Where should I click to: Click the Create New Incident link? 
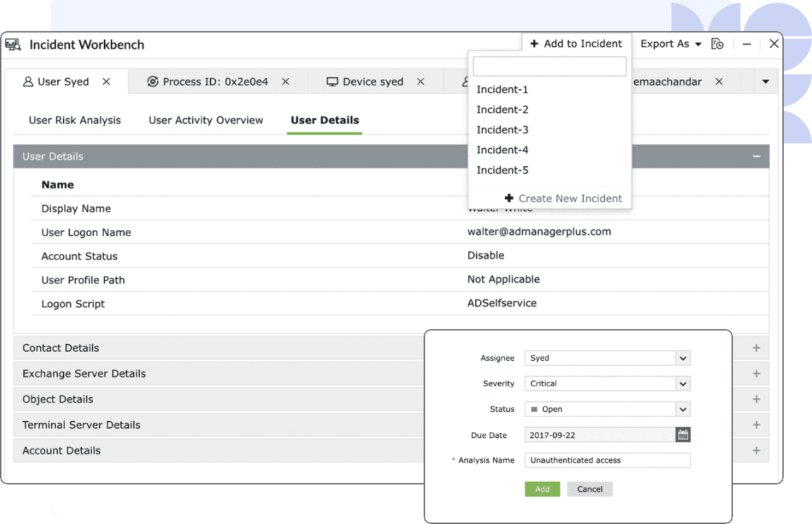tap(569, 198)
